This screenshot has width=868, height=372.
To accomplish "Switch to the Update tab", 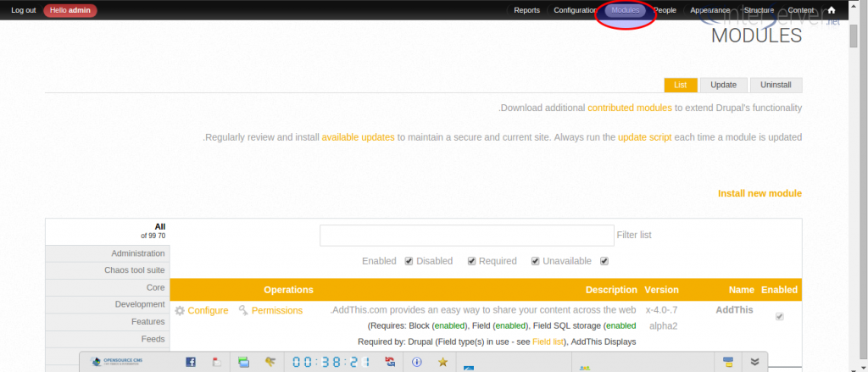I will pyautogui.click(x=724, y=86).
